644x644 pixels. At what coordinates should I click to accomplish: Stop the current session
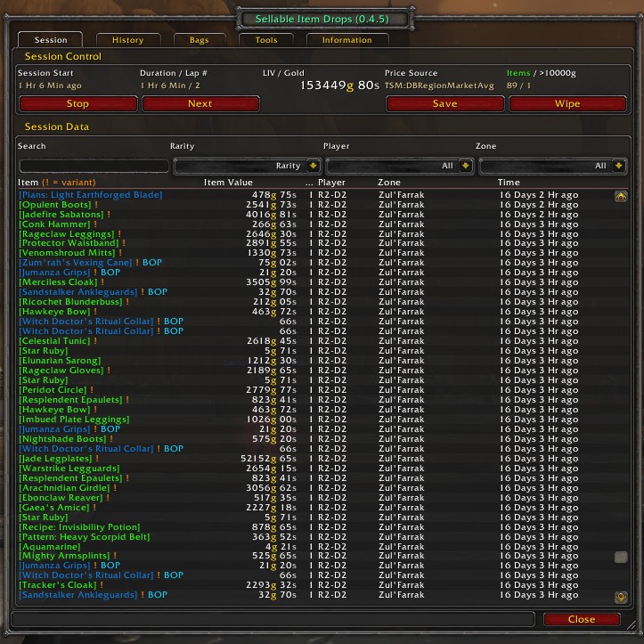tap(77, 103)
